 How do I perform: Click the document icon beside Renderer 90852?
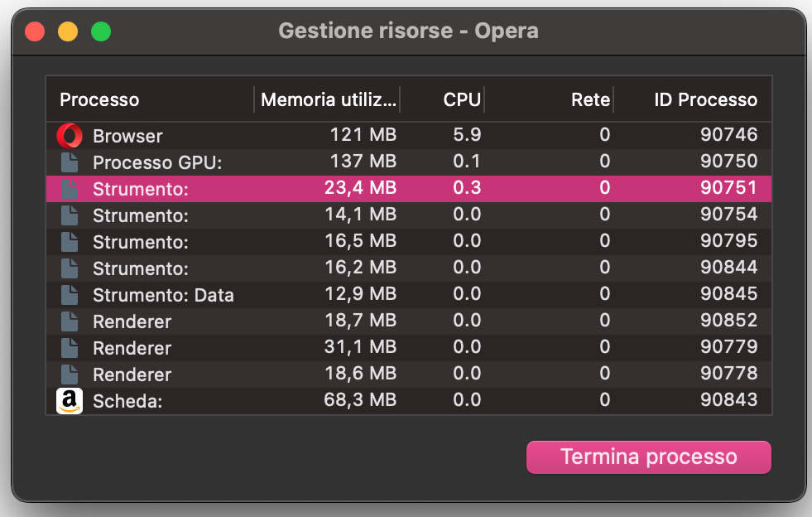(70, 321)
